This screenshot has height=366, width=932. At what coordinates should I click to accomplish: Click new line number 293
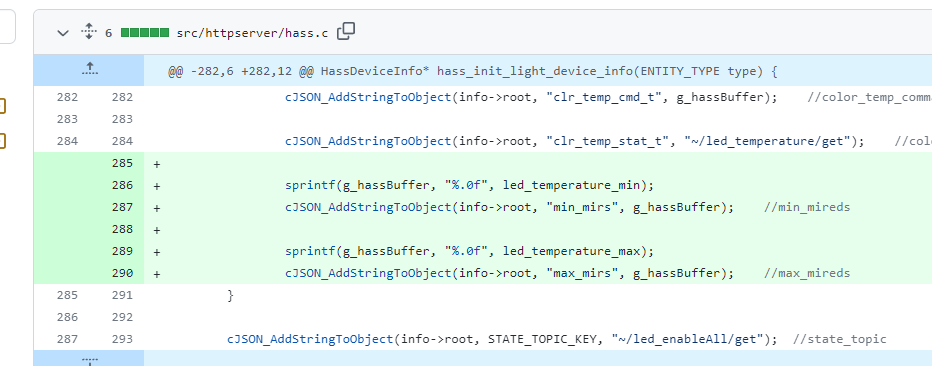(122, 339)
